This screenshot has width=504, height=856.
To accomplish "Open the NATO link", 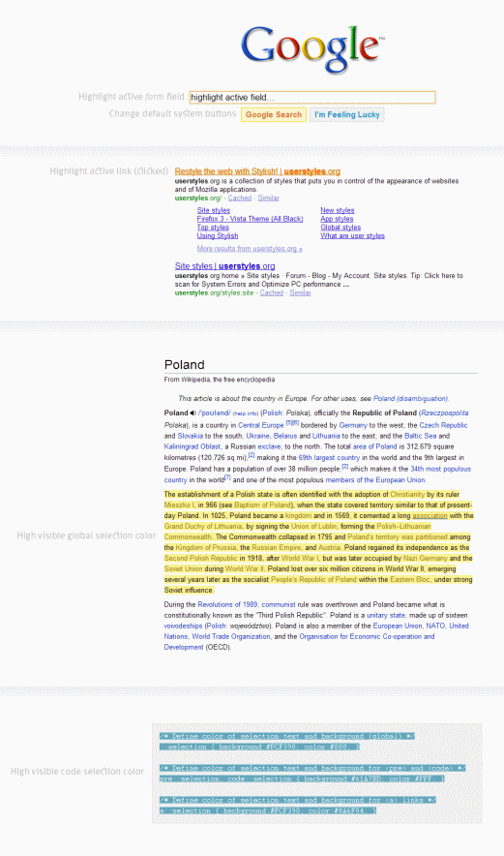I will [x=436, y=627].
